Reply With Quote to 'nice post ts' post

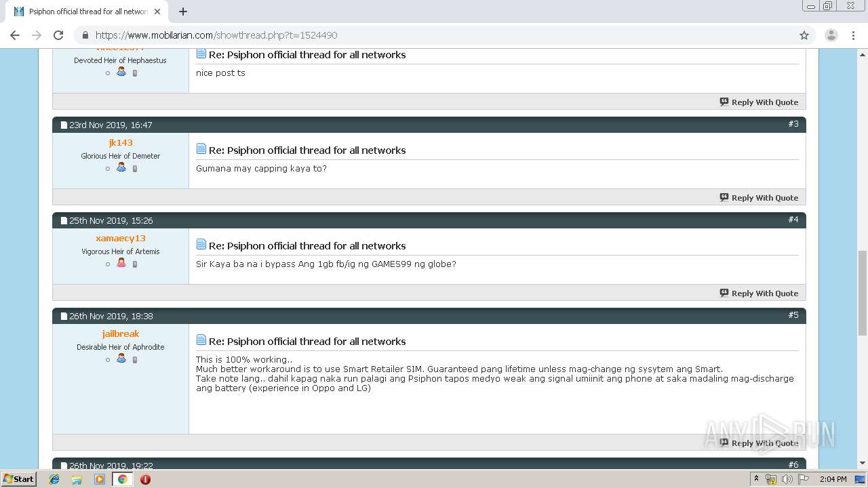[x=759, y=102]
